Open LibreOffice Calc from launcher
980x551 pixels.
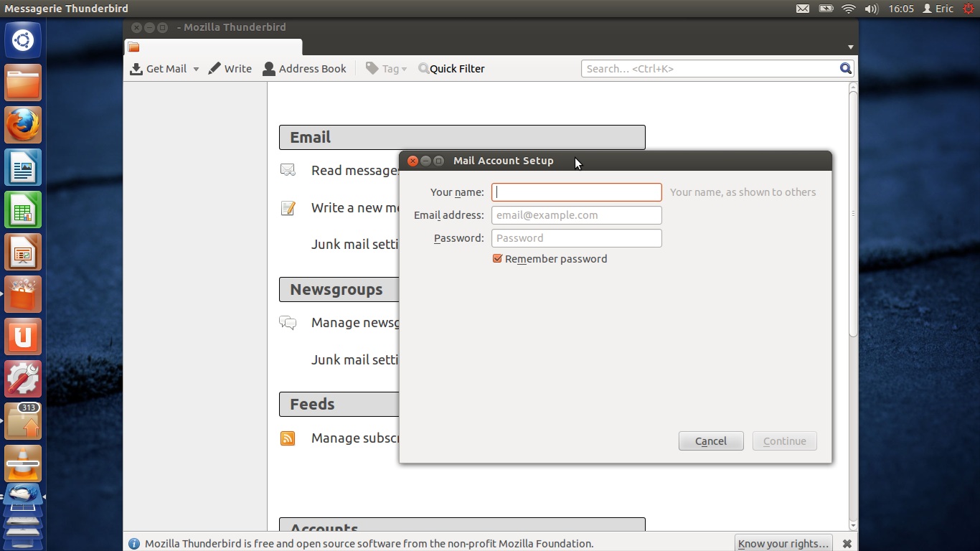click(x=23, y=209)
